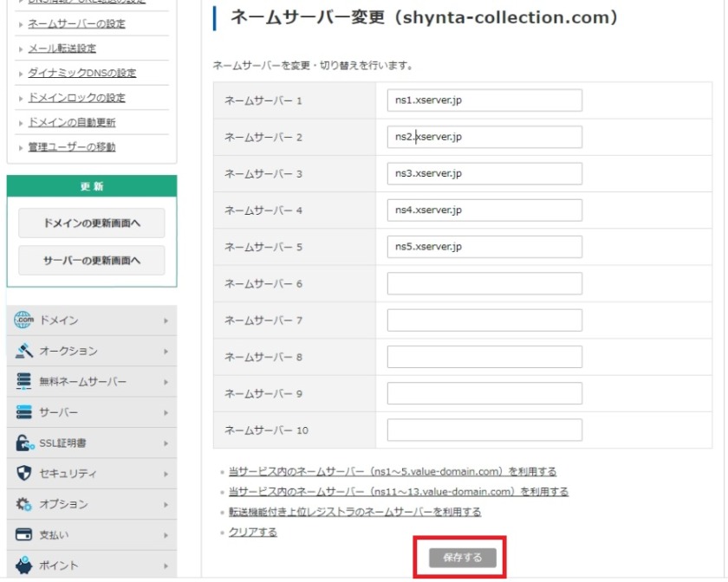Click the 保存する save button
The height and width of the screenshot is (582, 728).
[x=463, y=558]
